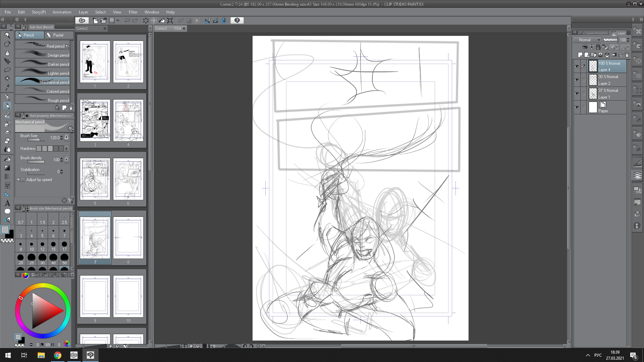Open the Filter menu
Viewport: 644px width, 362px height.
point(133,12)
